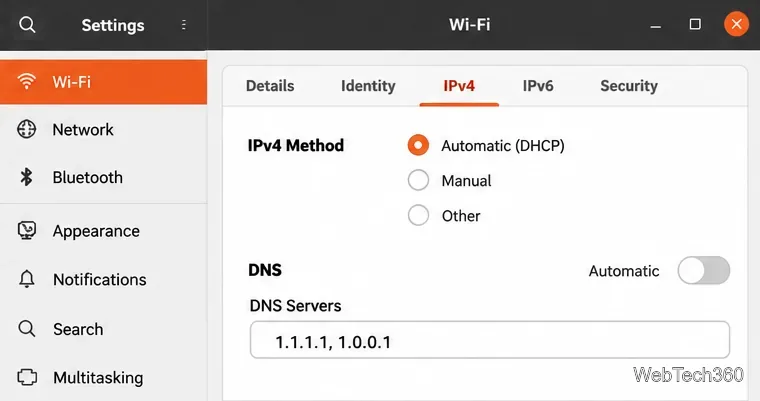
Task: Open the Identity tab
Action: (x=368, y=86)
